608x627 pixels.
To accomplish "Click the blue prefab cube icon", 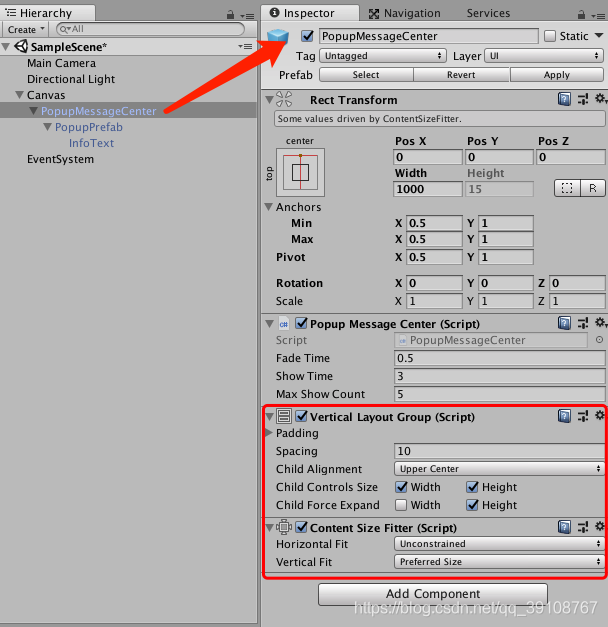I will coord(278,37).
